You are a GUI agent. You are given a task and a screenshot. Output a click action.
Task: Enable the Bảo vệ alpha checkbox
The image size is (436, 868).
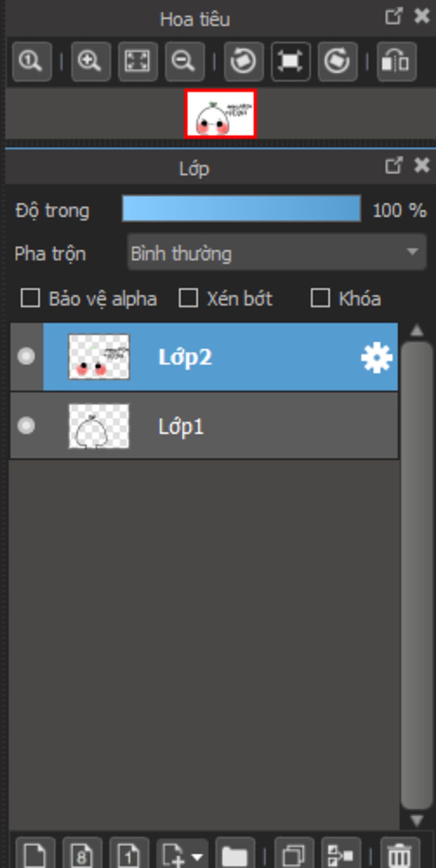click(x=30, y=298)
